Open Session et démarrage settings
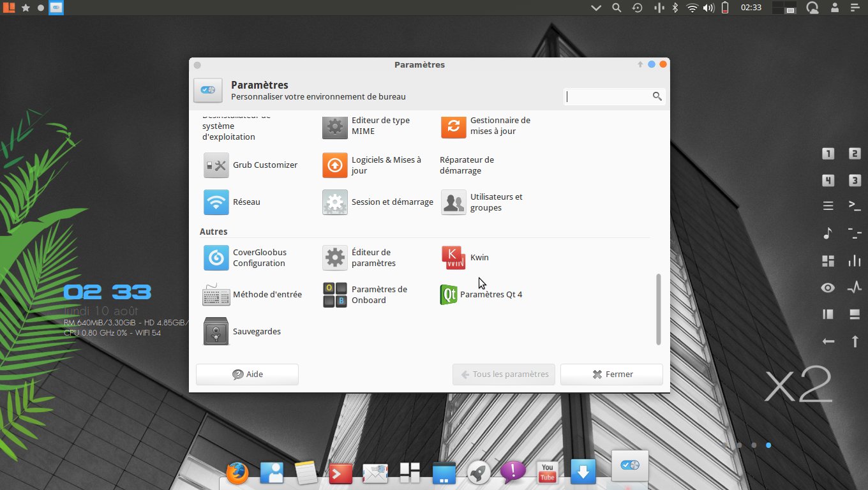 point(334,202)
